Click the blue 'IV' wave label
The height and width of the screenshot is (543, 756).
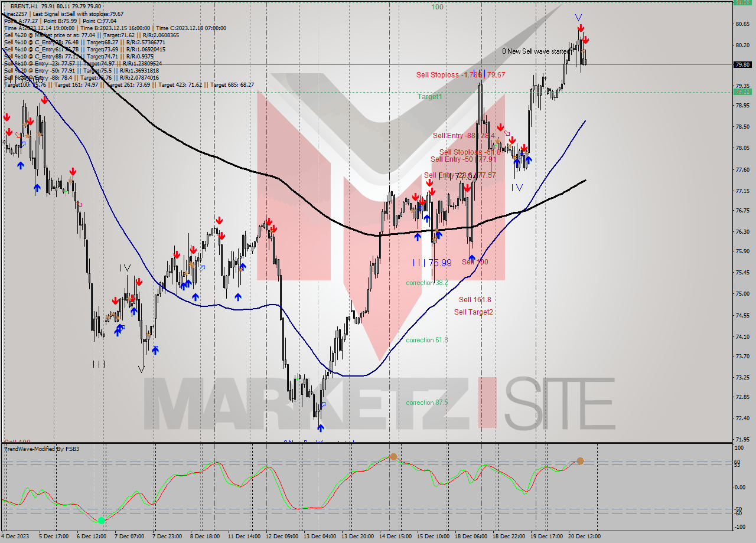(517, 188)
